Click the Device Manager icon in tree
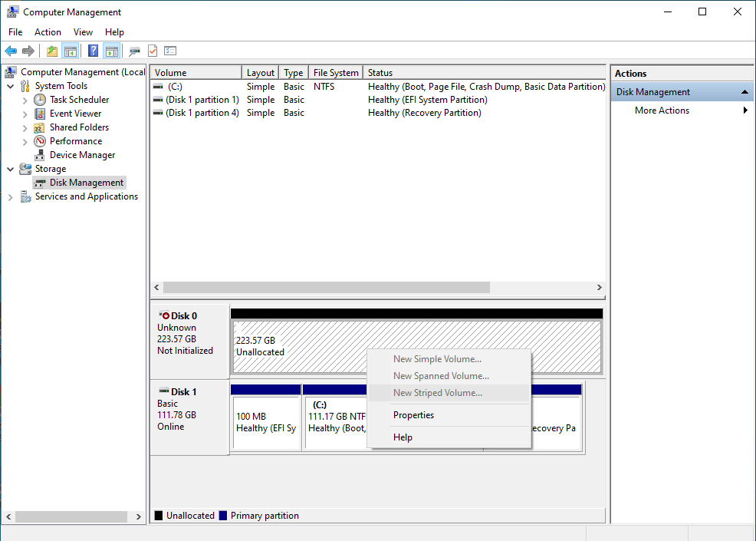 (40, 156)
